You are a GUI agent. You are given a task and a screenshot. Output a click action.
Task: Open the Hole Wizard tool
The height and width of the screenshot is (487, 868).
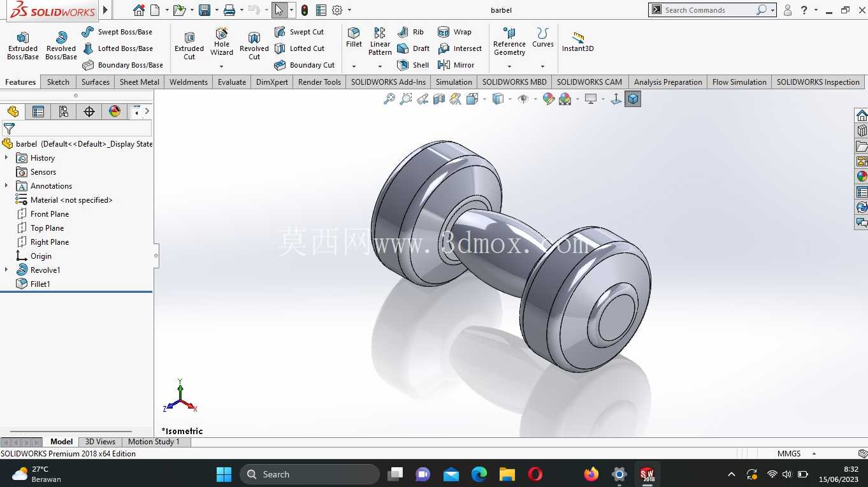click(x=222, y=42)
